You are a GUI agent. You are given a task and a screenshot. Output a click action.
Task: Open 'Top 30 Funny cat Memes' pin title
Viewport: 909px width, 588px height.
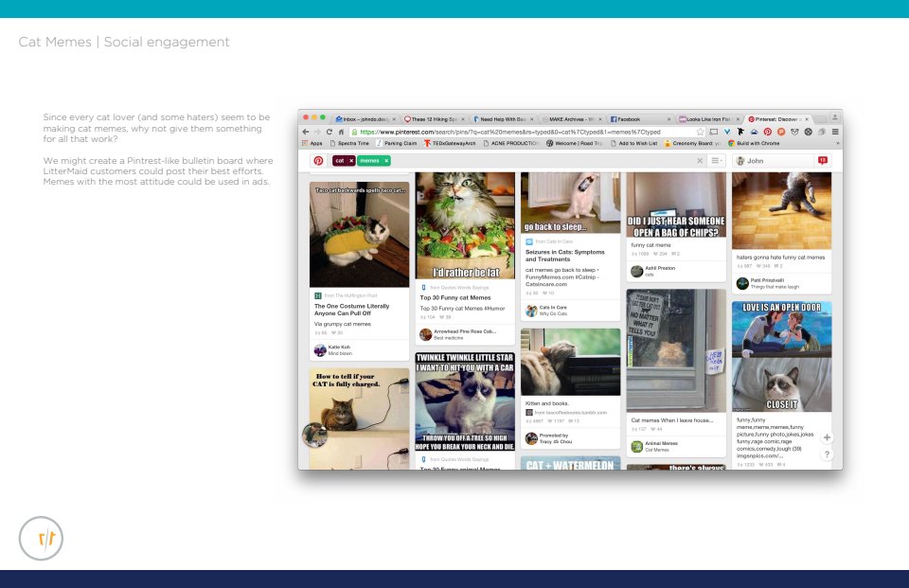click(x=455, y=297)
